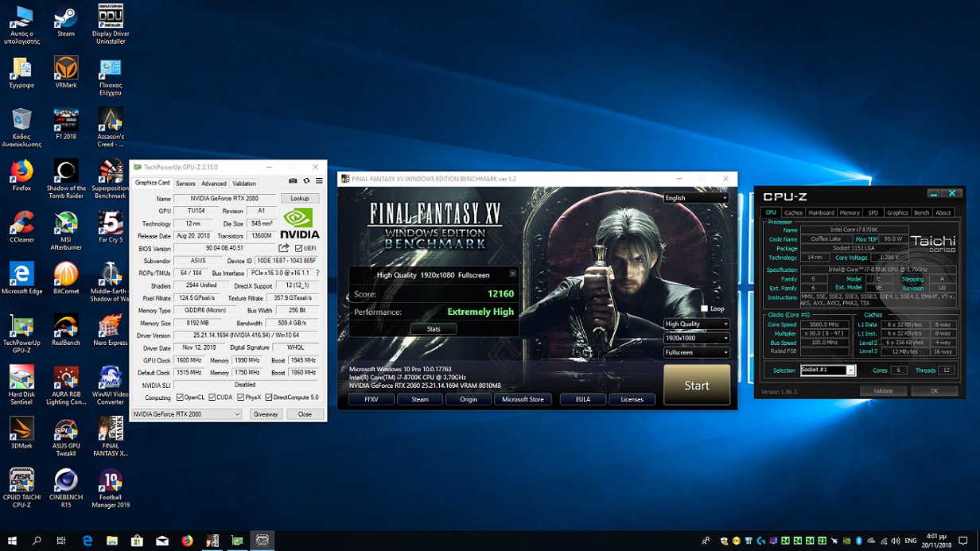Switch to the Sensors tab in GPU-Z

[185, 184]
